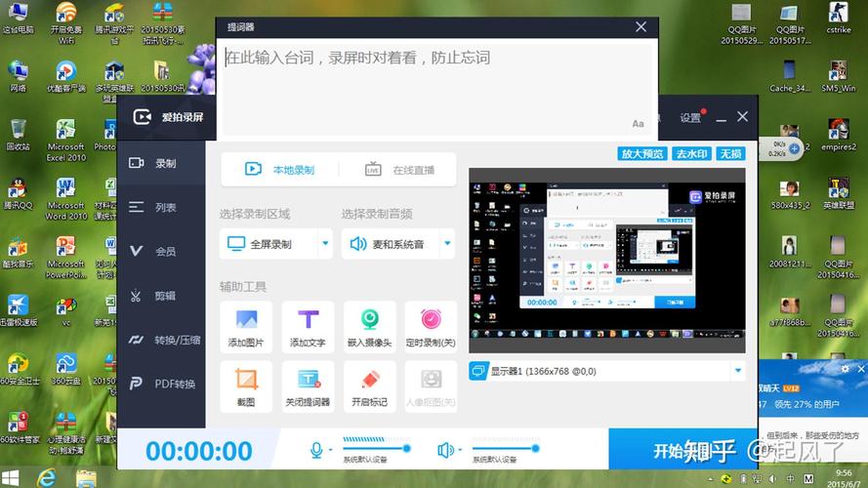Open the PDF转换 section in sidebar
Viewport: 868px width, 488px height.
(160, 384)
